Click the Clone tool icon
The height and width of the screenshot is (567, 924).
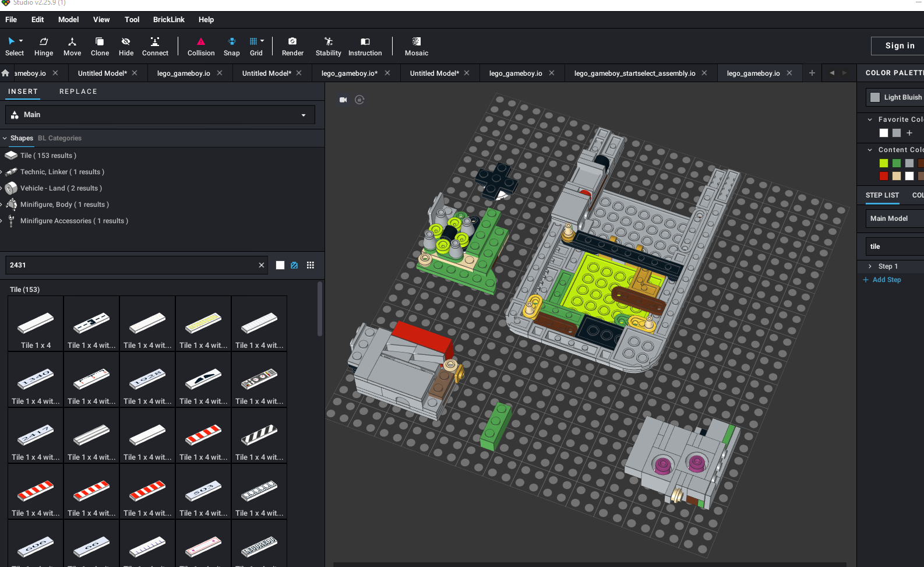tap(100, 41)
